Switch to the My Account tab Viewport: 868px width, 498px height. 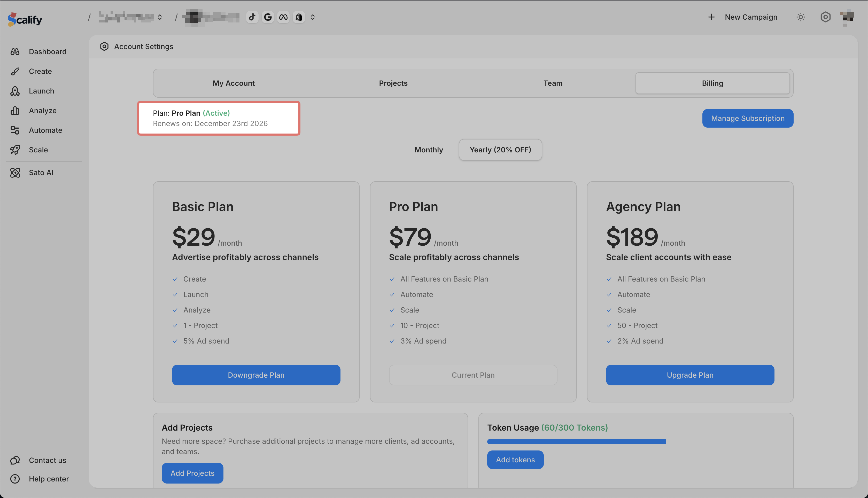234,83
